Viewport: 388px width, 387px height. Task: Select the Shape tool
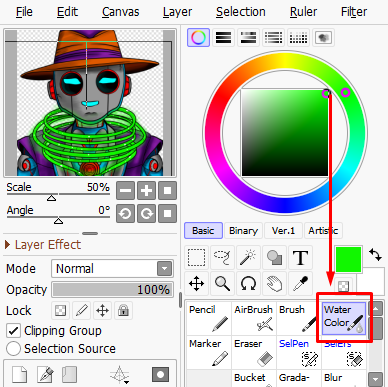click(274, 258)
